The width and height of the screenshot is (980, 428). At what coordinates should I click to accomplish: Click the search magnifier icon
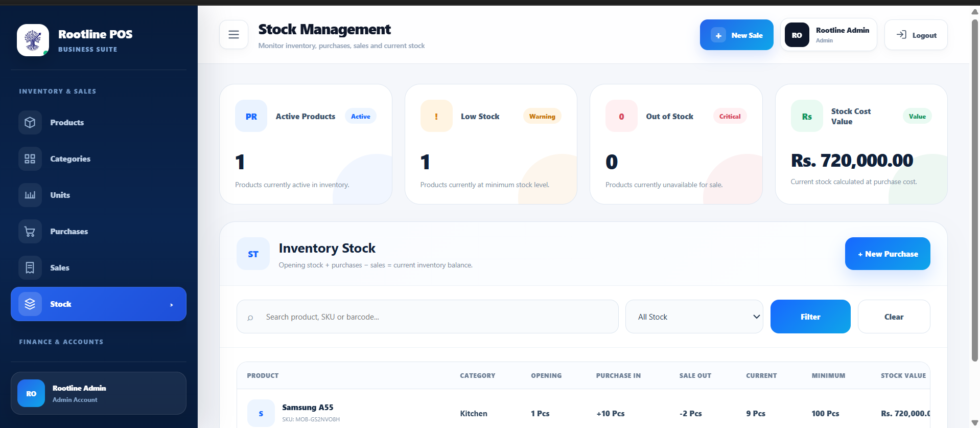click(x=250, y=318)
